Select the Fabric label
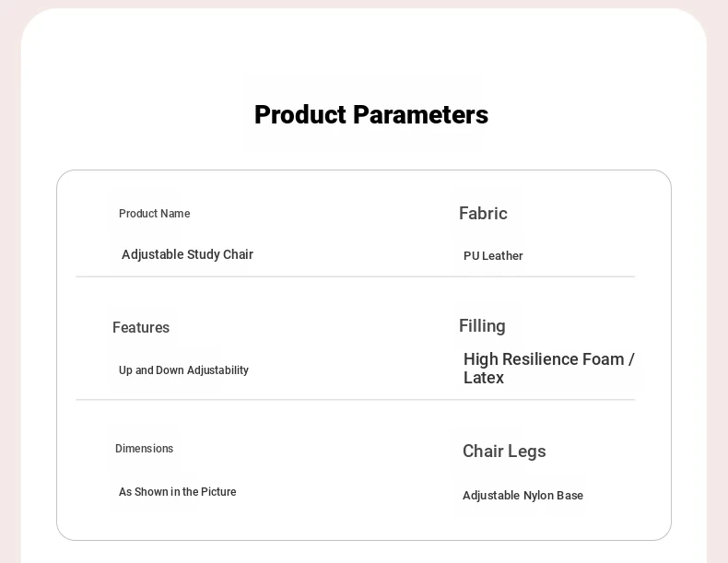Image resolution: width=728 pixels, height=563 pixels. coord(483,214)
